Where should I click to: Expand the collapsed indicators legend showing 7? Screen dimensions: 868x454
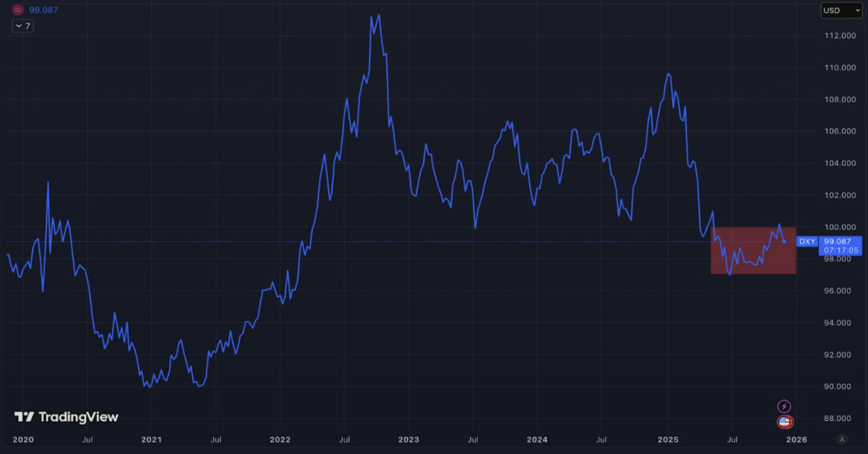[x=23, y=26]
